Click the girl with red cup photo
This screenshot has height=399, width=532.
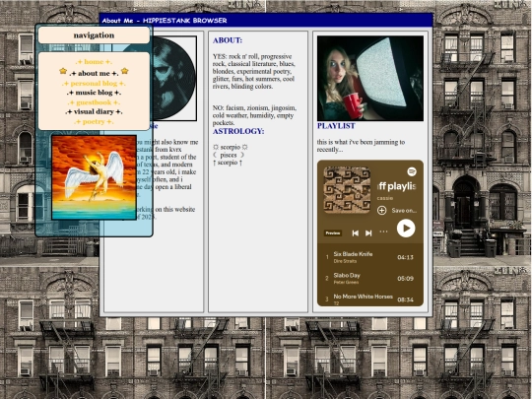pos(370,79)
